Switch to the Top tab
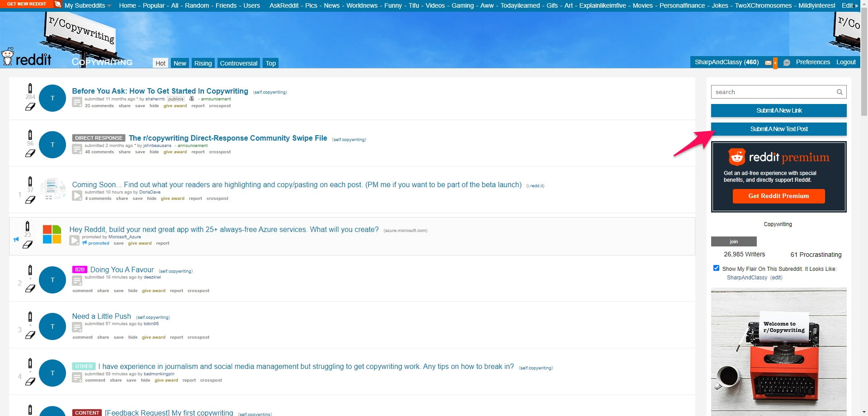This screenshot has width=868, height=416. pos(271,63)
